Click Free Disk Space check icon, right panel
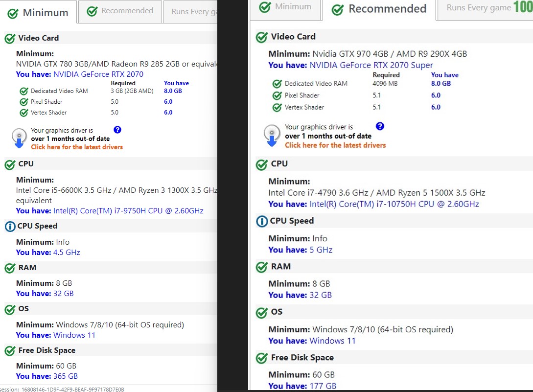Viewport: 533px width, 392px height. coord(262,358)
